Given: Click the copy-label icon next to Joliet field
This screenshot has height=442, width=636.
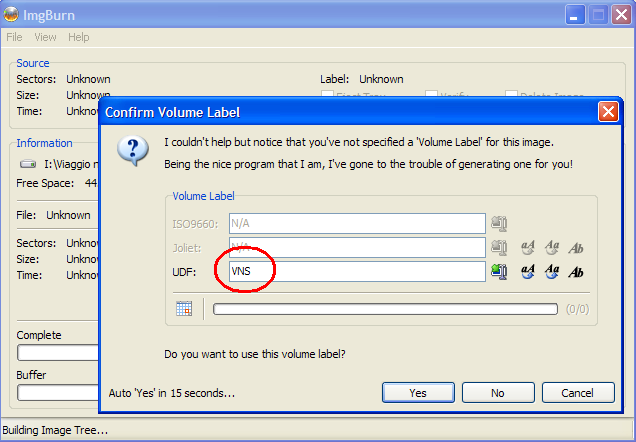Looking at the screenshot, I should (x=499, y=247).
